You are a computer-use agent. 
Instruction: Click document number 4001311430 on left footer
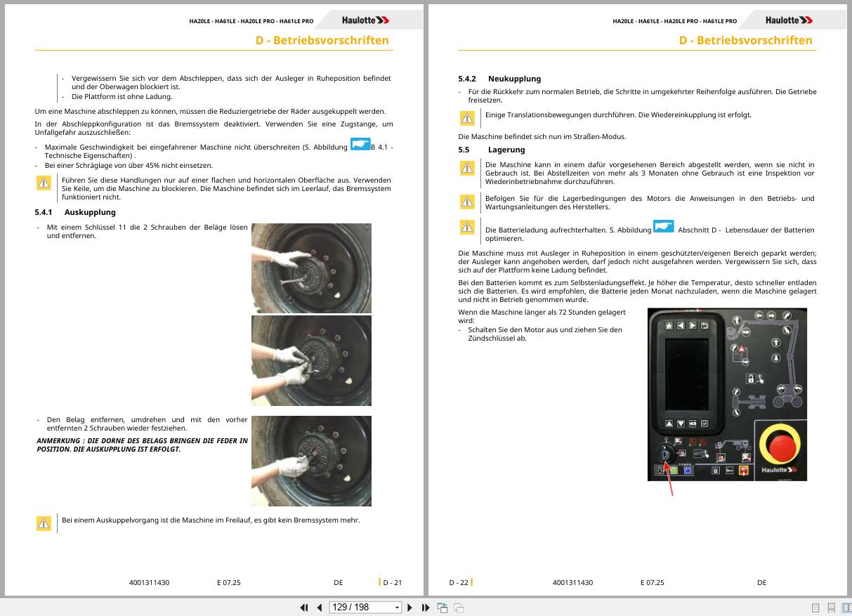tap(149, 582)
